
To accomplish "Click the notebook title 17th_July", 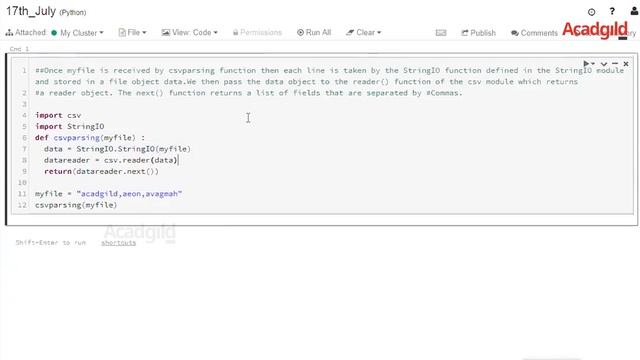I will point(31,11).
